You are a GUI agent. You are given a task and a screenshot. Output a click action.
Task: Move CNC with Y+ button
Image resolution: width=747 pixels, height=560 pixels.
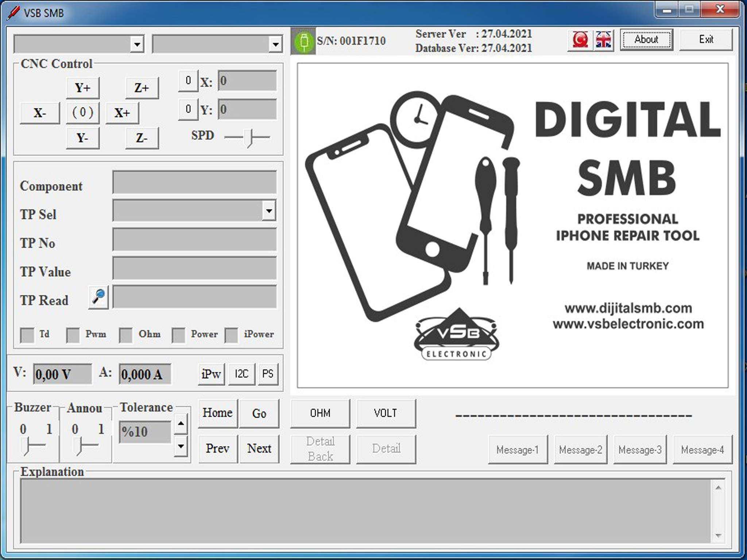pos(82,88)
